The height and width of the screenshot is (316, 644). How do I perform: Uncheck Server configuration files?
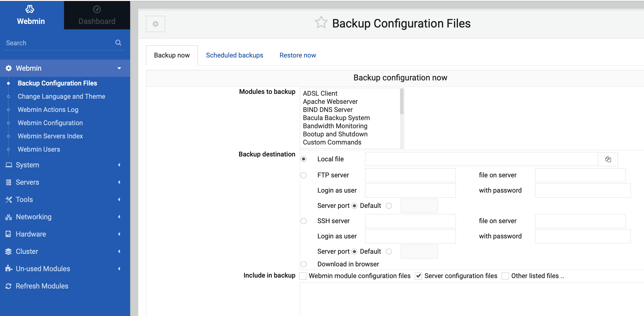pyautogui.click(x=418, y=276)
